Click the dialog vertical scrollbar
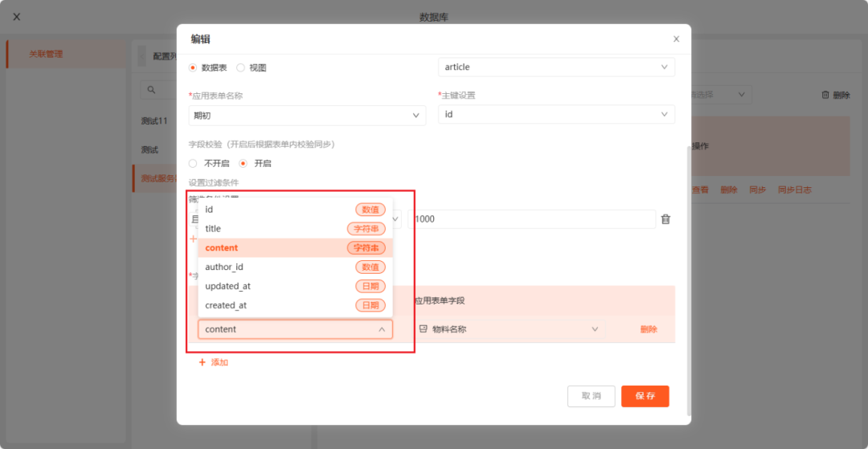This screenshot has width=868, height=449. point(689,280)
